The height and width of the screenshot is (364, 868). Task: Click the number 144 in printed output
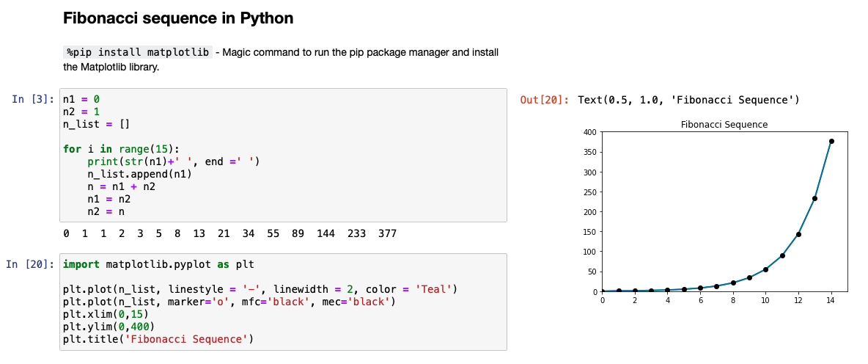[x=325, y=234]
